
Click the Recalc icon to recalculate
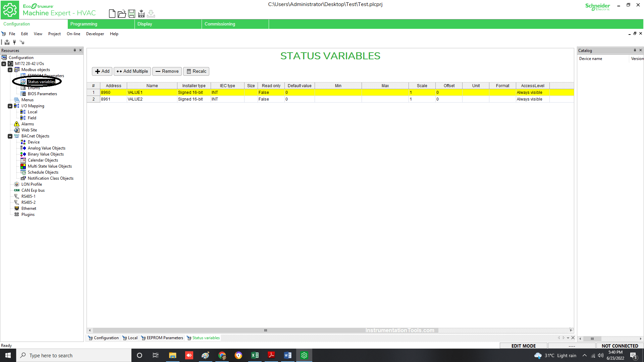(196, 71)
